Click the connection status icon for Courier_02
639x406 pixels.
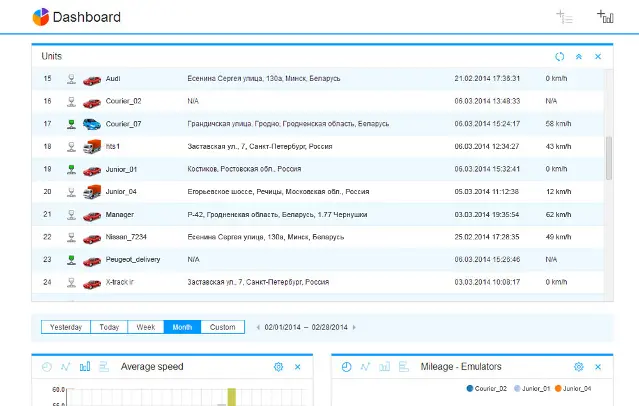coord(71,102)
